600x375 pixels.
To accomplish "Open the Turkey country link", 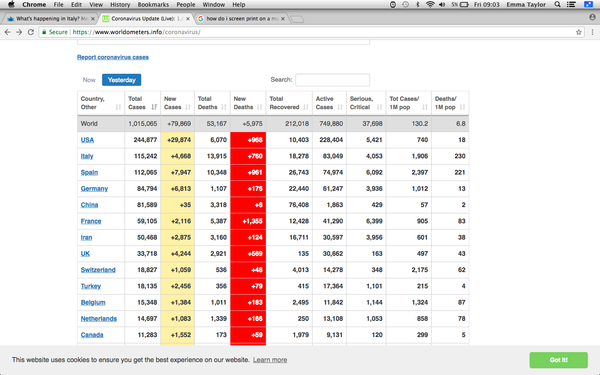I will (x=91, y=286).
